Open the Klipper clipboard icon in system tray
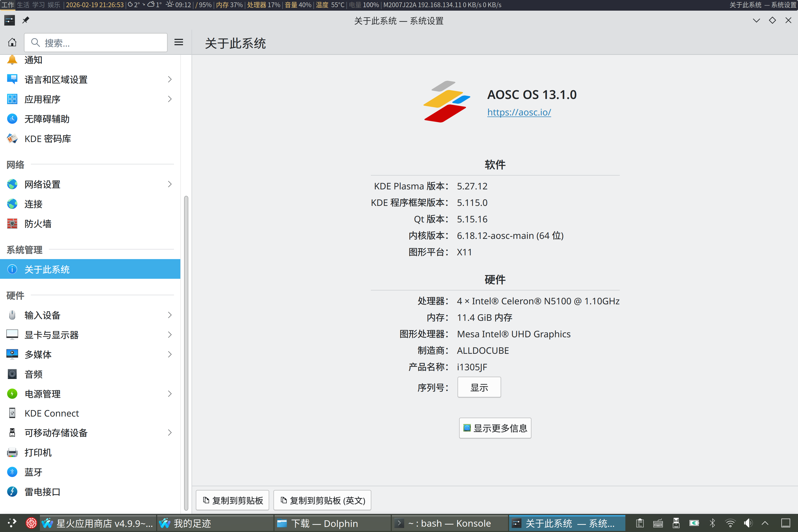 click(640, 523)
